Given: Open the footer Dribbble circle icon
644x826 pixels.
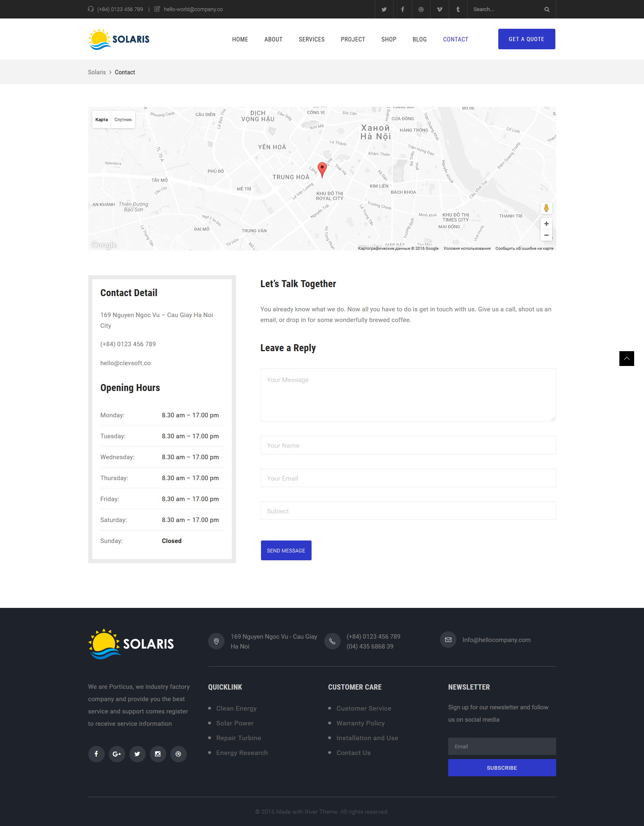Looking at the screenshot, I should pos(179,754).
